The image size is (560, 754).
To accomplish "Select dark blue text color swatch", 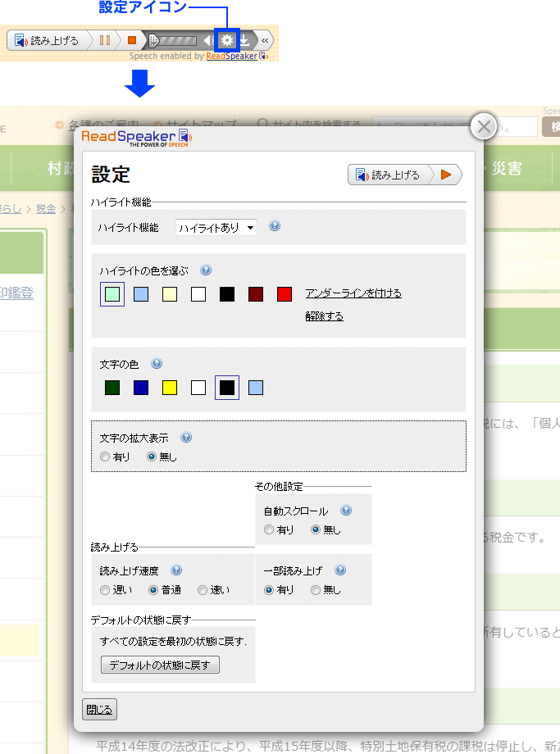I will click(x=141, y=388).
